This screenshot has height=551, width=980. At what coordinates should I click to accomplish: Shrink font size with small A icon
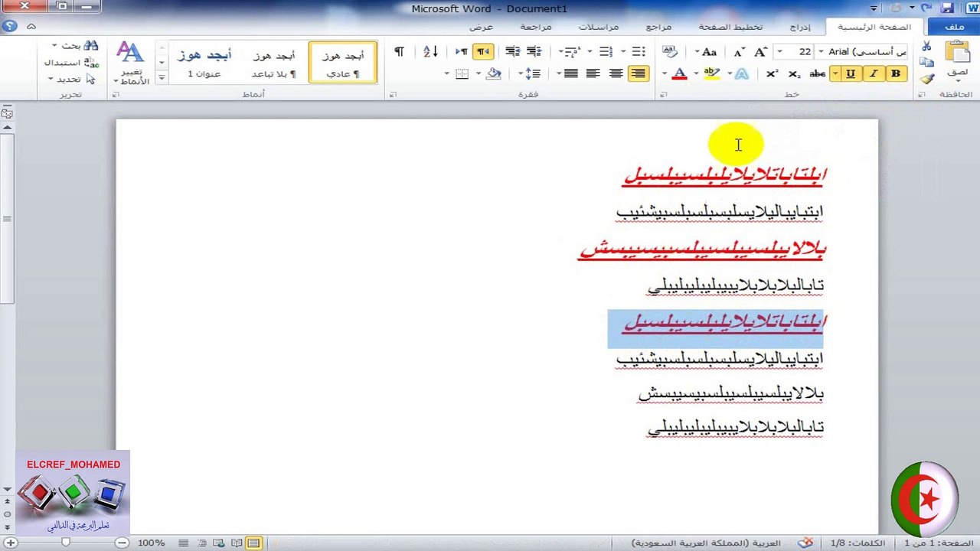[x=739, y=51]
